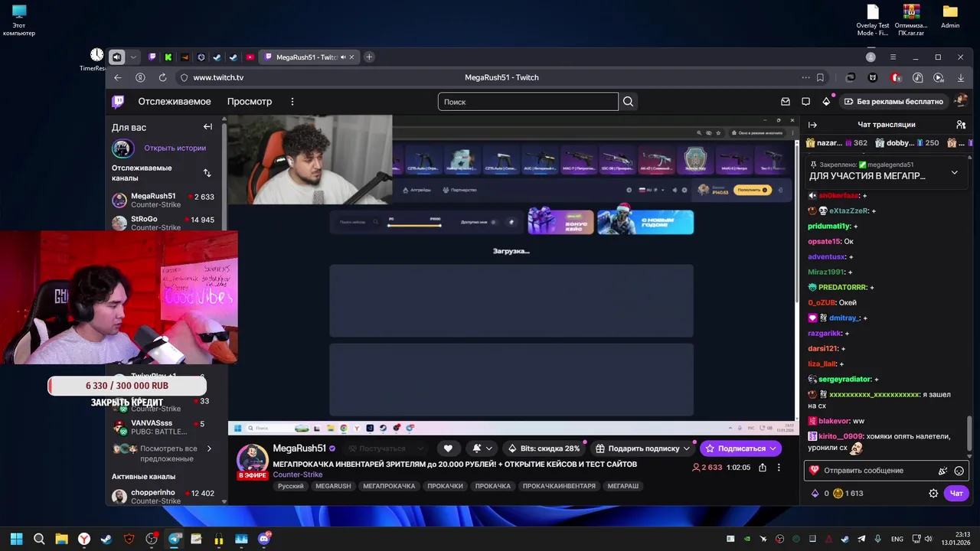This screenshot has width=980, height=551.
Task: Open chat emote picker
Action: [x=959, y=471]
